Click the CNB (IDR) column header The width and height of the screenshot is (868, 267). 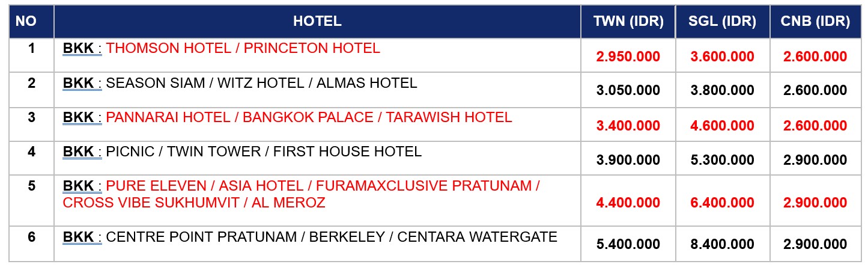pos(815,22)
